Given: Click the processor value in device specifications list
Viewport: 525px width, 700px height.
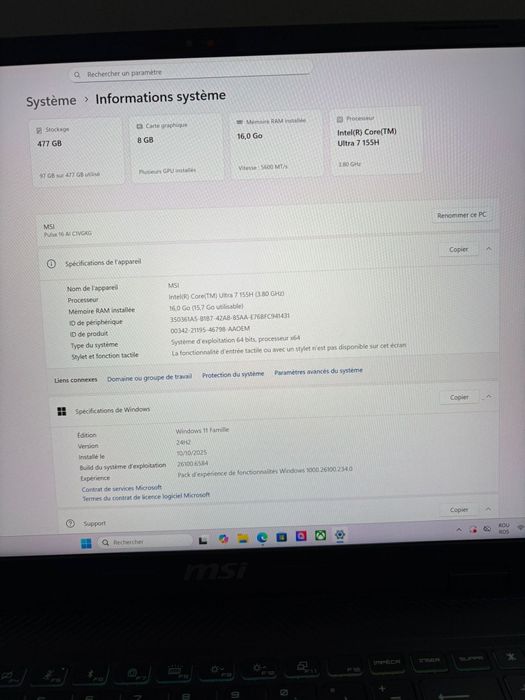Looking at the screenshot, I should (226, 296).
